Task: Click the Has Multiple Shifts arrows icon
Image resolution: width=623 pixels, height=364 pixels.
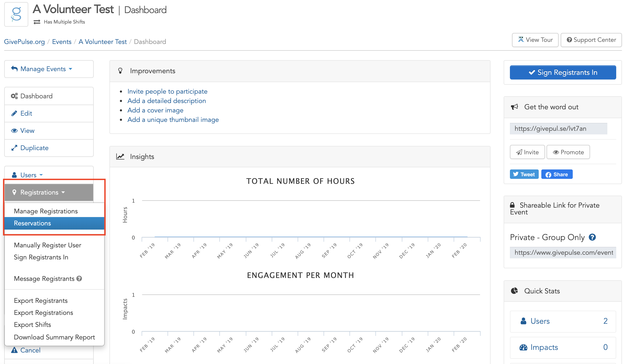Action: (x=37, y=22)
